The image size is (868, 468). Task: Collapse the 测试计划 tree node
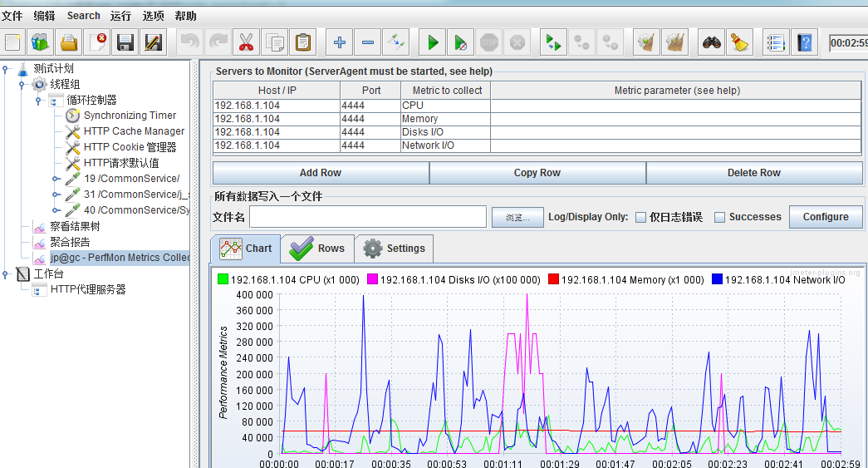click(x=5, y=69)
